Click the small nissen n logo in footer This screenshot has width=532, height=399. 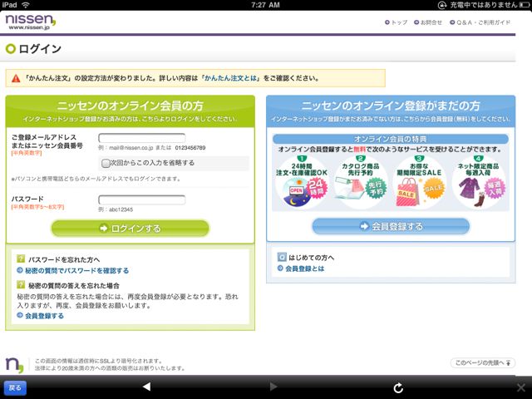click(x=15, y=365)
